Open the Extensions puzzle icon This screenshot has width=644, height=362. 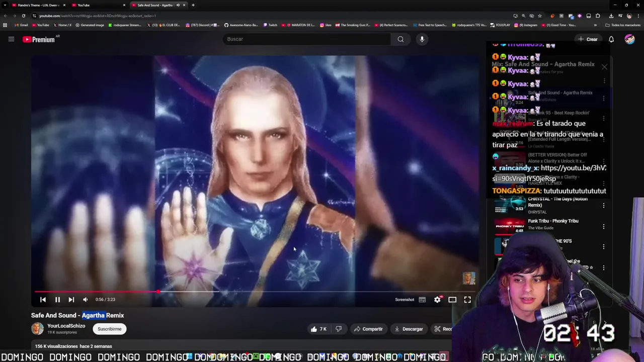pyautogui.click(x=598, y=16)
